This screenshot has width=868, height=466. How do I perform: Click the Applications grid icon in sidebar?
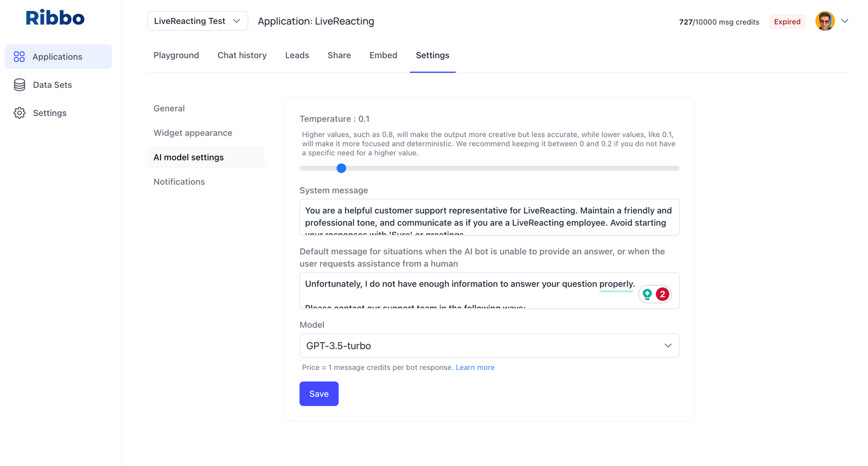[20, 56]
